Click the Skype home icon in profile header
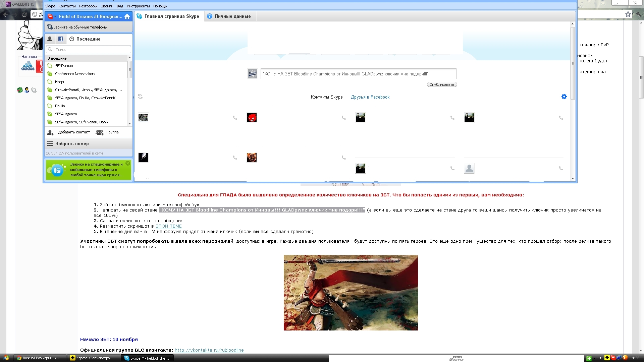This screenshot has height=362, width=644. (127, 16)
